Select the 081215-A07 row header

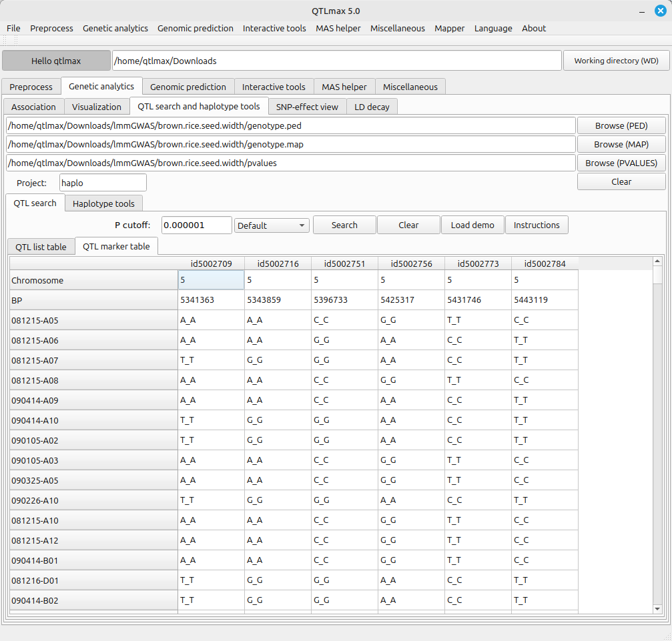(93, 360)
